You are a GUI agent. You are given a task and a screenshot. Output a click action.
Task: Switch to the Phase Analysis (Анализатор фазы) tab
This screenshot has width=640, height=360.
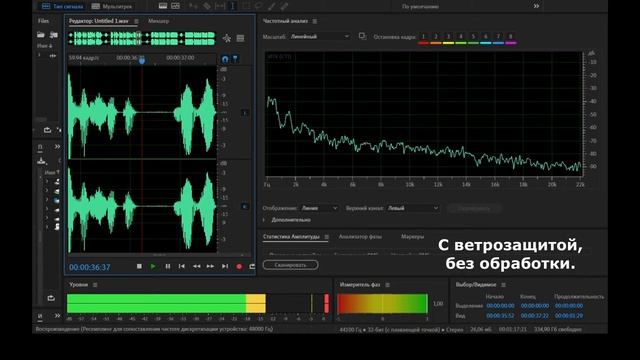pyautogui.click(x=360, y=237)
